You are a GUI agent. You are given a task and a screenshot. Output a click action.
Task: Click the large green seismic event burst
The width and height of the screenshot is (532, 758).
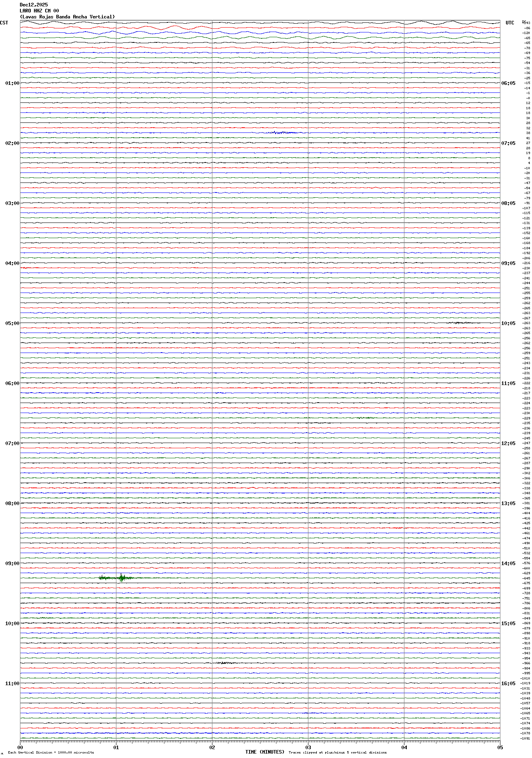pyautogui.click(x=121, y=578)
